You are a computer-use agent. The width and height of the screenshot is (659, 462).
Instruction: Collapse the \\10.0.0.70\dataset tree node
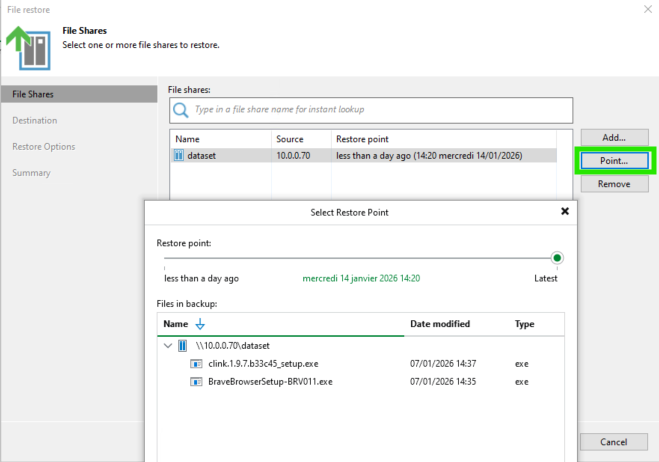pos(167,345)
